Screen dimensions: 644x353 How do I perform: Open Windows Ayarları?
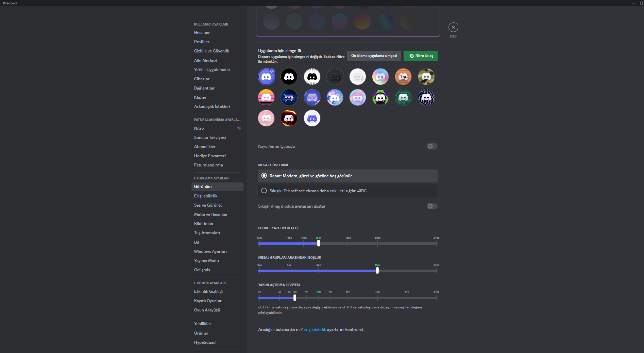tap(217, 252)
